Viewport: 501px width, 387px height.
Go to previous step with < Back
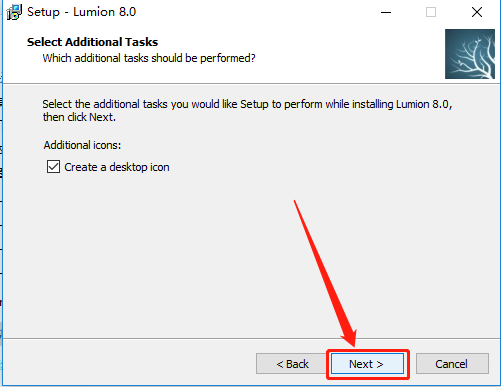[x=292, y=364]
